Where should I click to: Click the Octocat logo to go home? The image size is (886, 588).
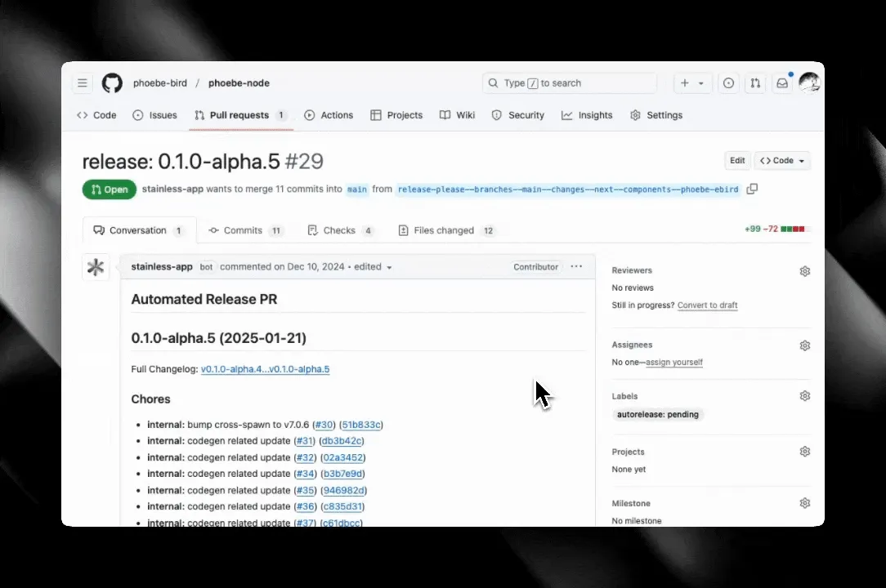coord(111,82)
